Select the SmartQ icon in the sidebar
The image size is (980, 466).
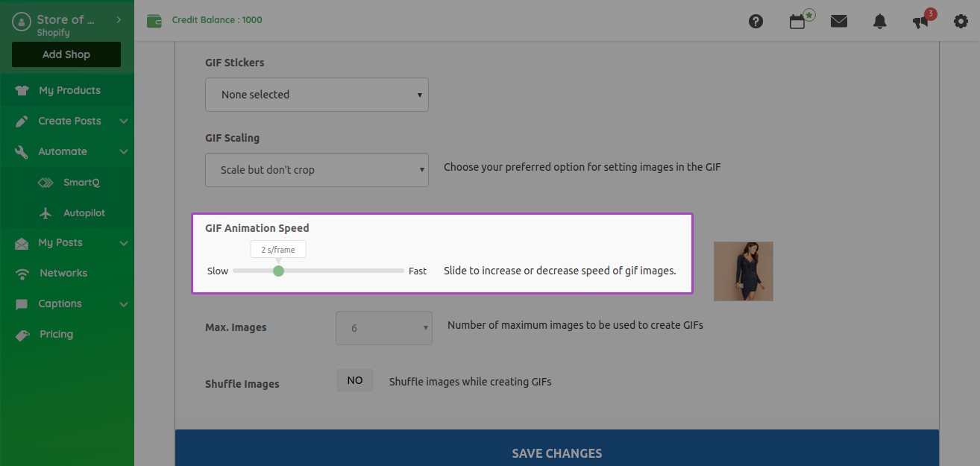pos(45,181)
